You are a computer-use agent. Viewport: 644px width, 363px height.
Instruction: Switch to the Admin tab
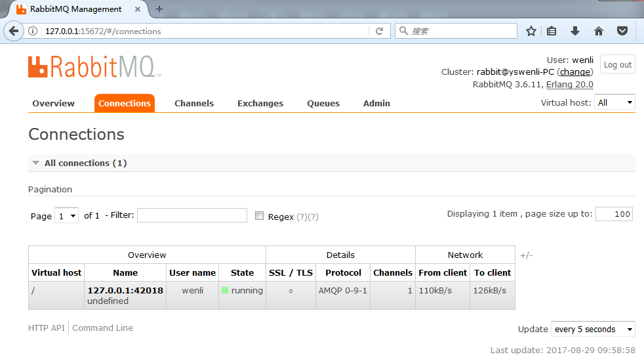[x=376, y=103]
